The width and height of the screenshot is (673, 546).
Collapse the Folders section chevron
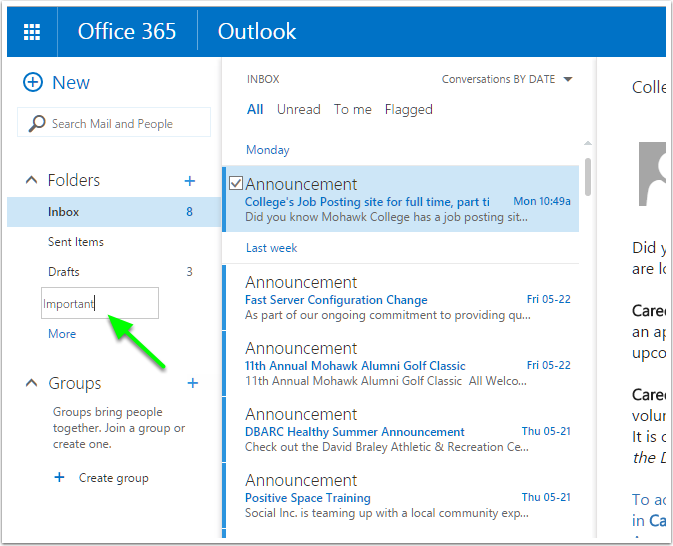tap(31, 181)
